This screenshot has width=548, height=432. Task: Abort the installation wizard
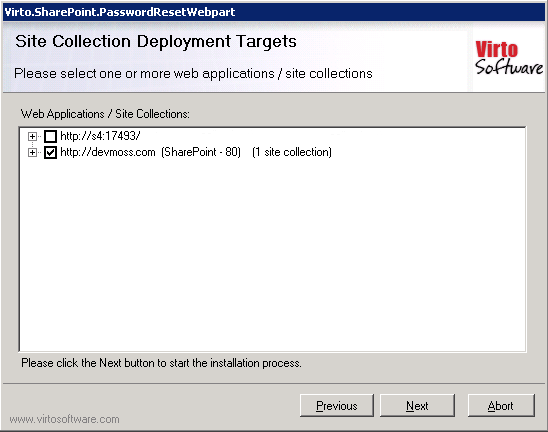(x=501, y=406)
